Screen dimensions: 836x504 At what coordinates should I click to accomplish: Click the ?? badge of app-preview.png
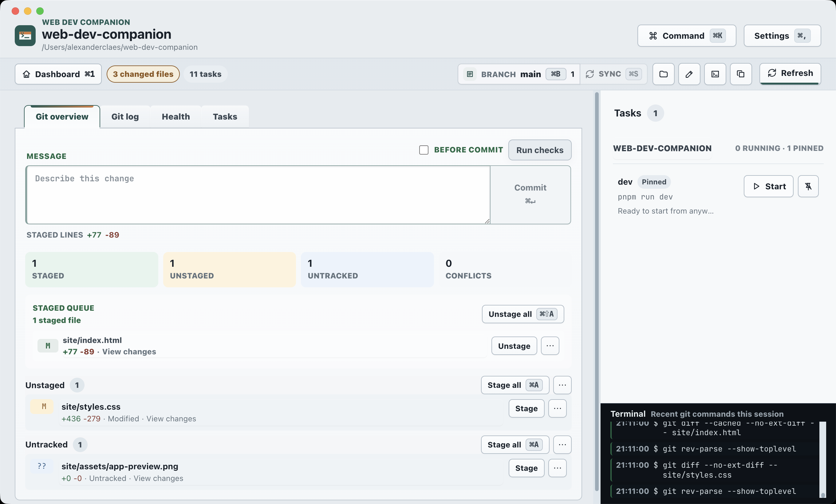(x=42, y=466)
